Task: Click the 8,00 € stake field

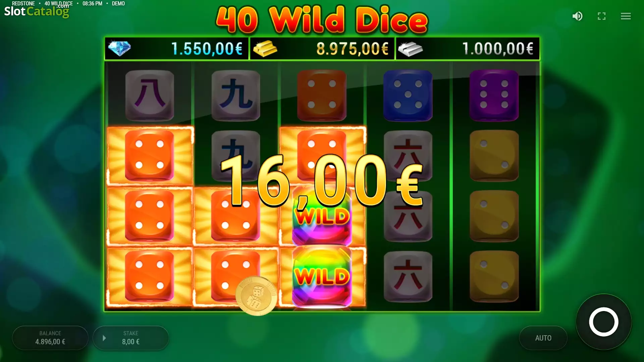Action: 131,338
